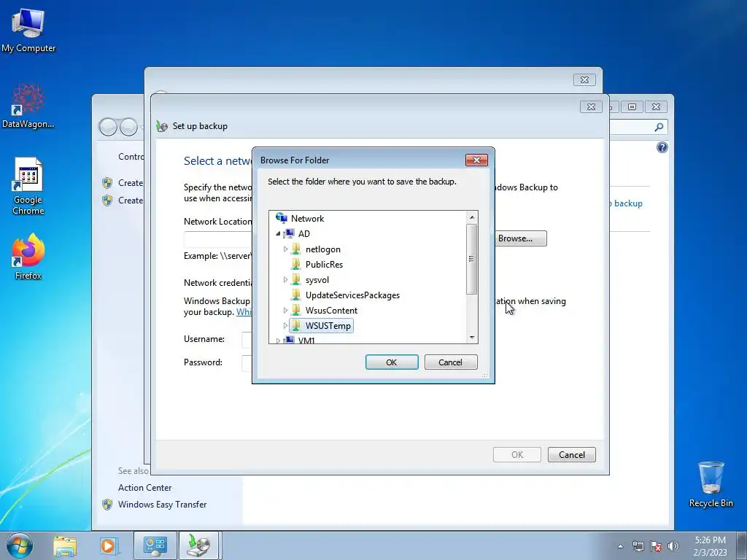Cancel the Browse For Folder dialog
This screenshot has height=560, width=747.
tap(450, 362)
